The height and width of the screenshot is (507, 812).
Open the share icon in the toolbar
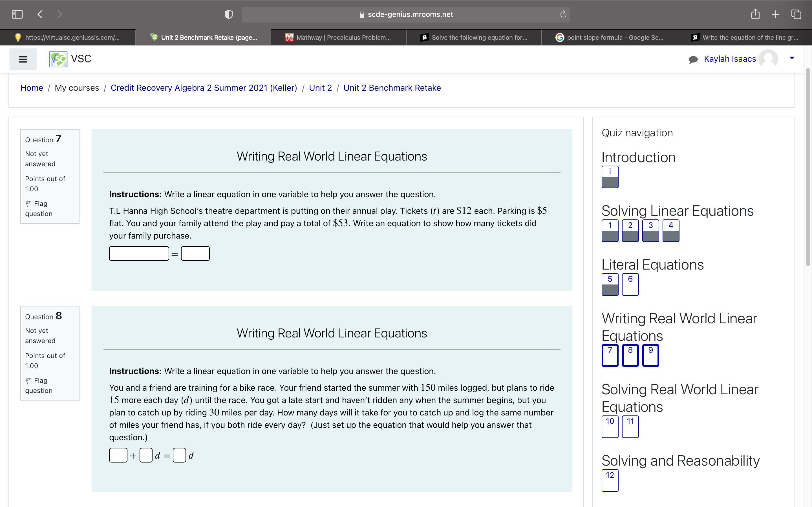click(x=755, y=14)
